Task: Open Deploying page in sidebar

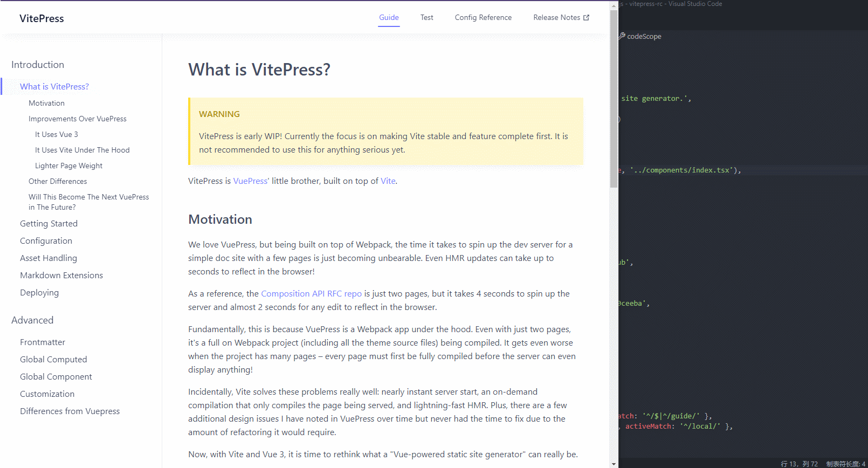Action: click(x=39, y=292)
